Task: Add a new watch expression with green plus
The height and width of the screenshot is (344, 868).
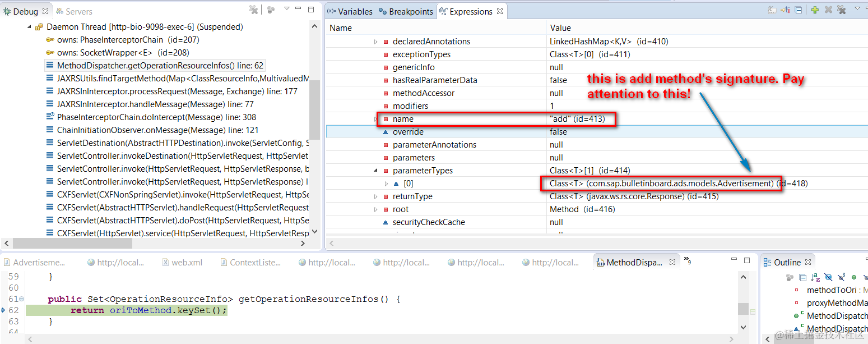Action: (815, 10)
